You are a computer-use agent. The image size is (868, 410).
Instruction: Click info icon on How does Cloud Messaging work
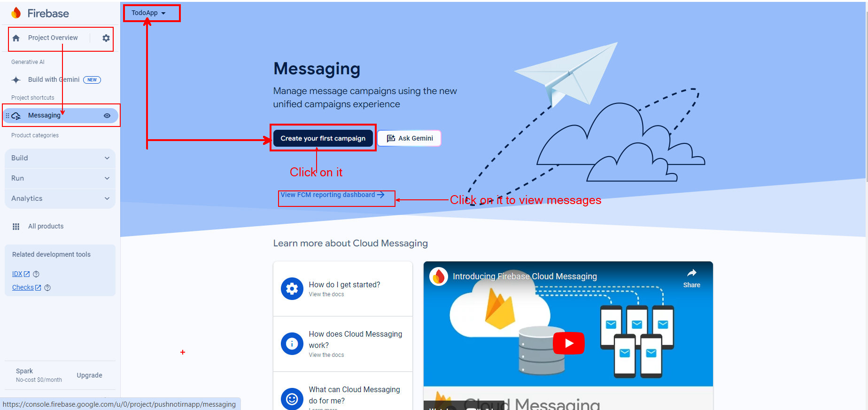pos(292,344)
